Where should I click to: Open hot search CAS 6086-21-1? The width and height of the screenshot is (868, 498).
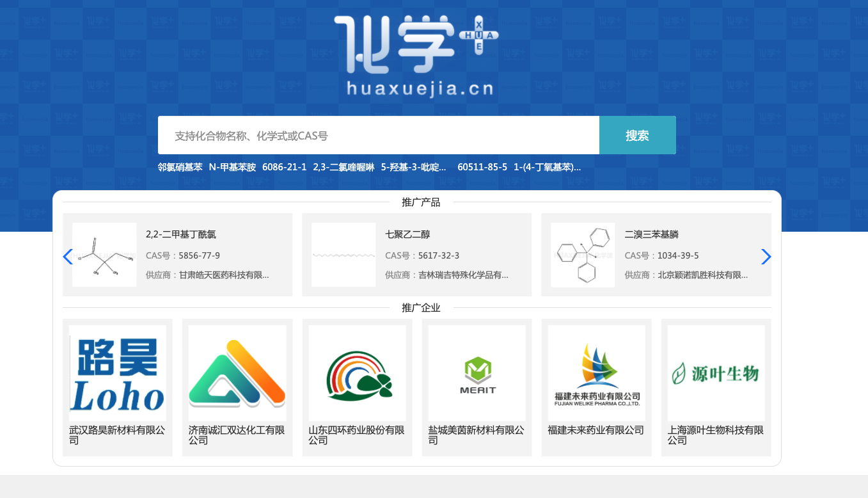coord(284,167)
